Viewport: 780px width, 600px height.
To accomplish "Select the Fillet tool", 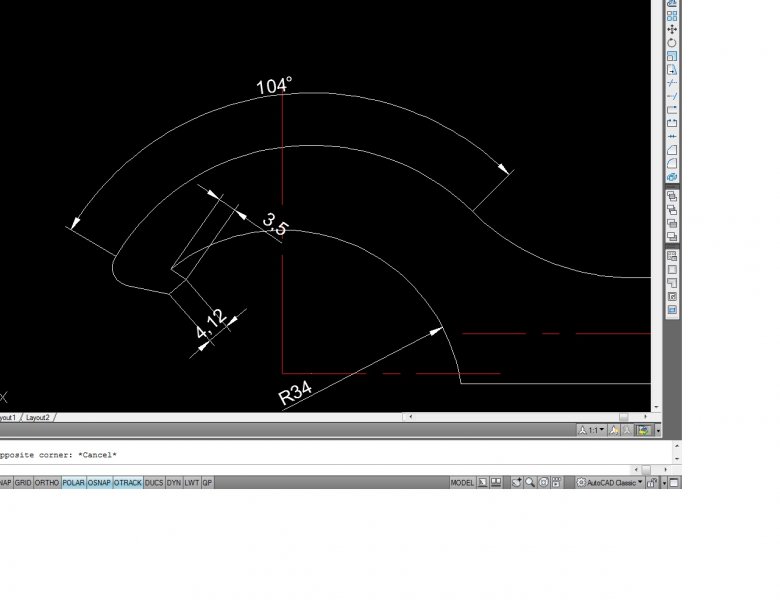I will coord(672,163).
